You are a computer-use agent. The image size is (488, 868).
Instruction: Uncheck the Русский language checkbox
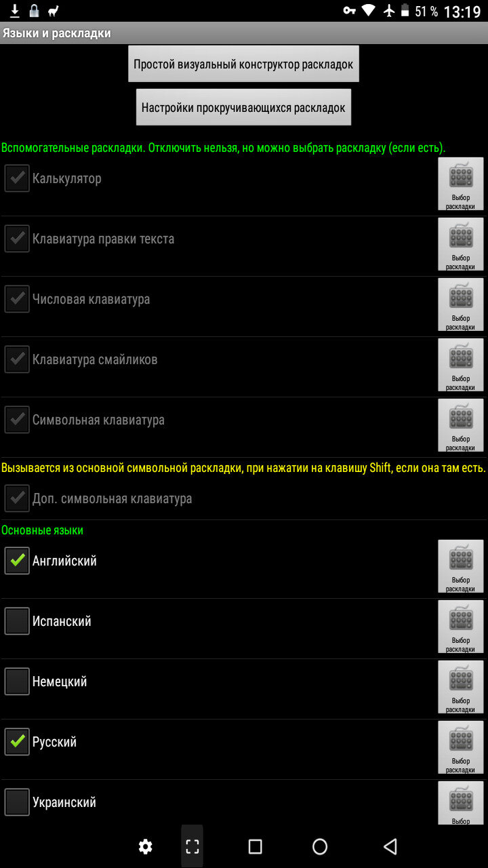17,742
